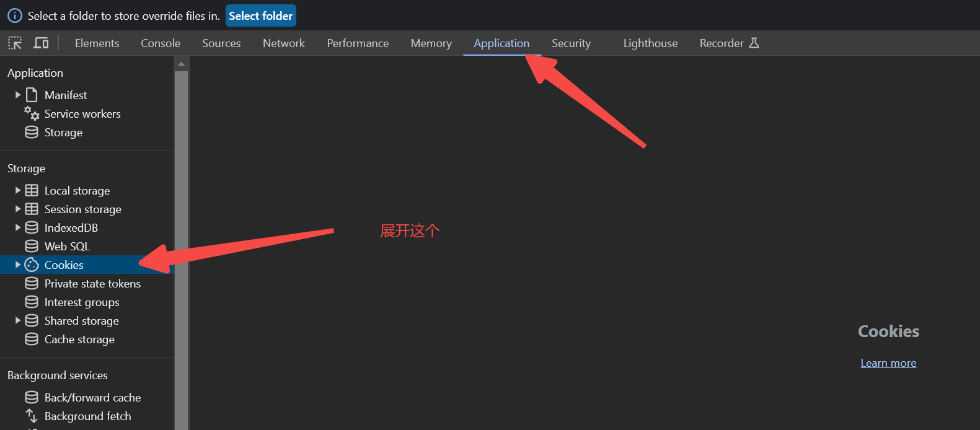Image resolution: width=980 pixels, height=430 pixels.
Task: Select Private state tokens entry
Action: click(92, 283)
